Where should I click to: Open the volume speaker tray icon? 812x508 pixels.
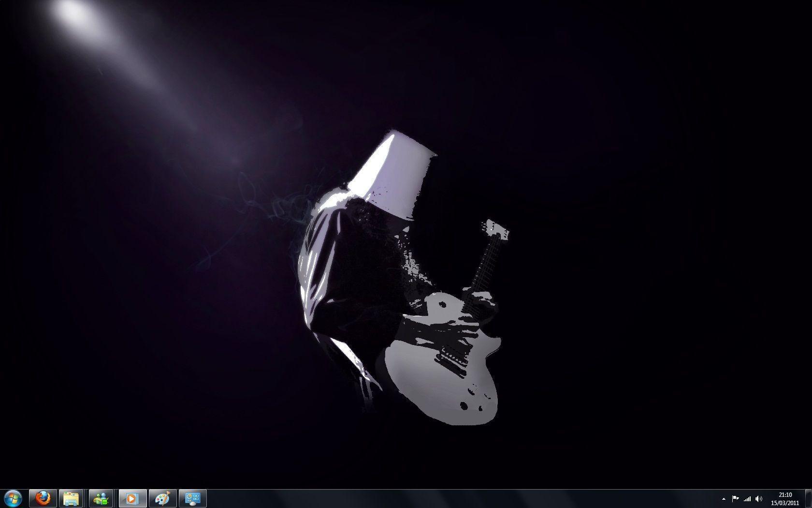(x=759, y=499)
